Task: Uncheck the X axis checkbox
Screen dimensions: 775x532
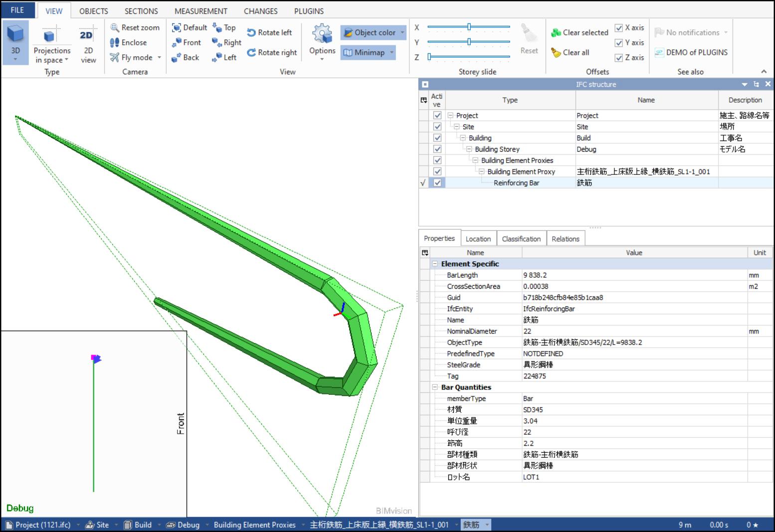Action: pos(619,28)
